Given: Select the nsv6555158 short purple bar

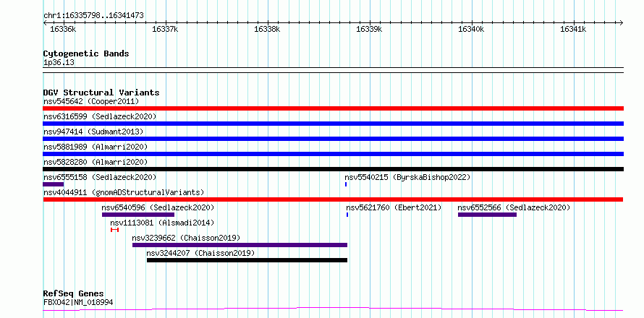Looking at the screenshot, I should (x=54, y=184).
